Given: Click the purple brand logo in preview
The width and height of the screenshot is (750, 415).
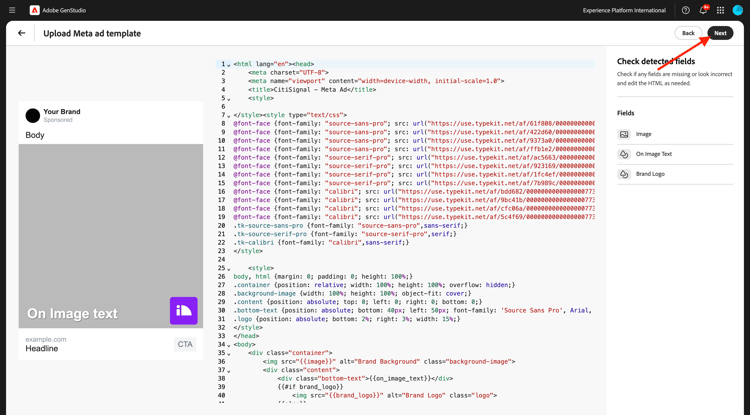Looking at the screenshot, I should [x=184, y=311].
